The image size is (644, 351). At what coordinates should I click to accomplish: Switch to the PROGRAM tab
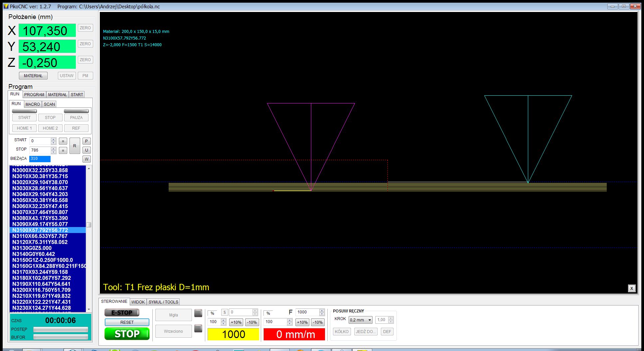click(x=34, y=95)
